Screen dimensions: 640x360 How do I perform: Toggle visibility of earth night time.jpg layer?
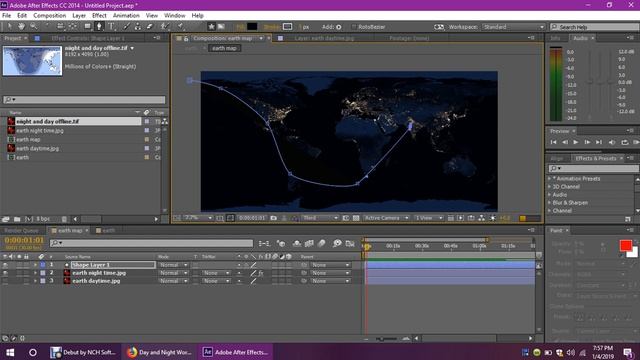tap(5, 273)
